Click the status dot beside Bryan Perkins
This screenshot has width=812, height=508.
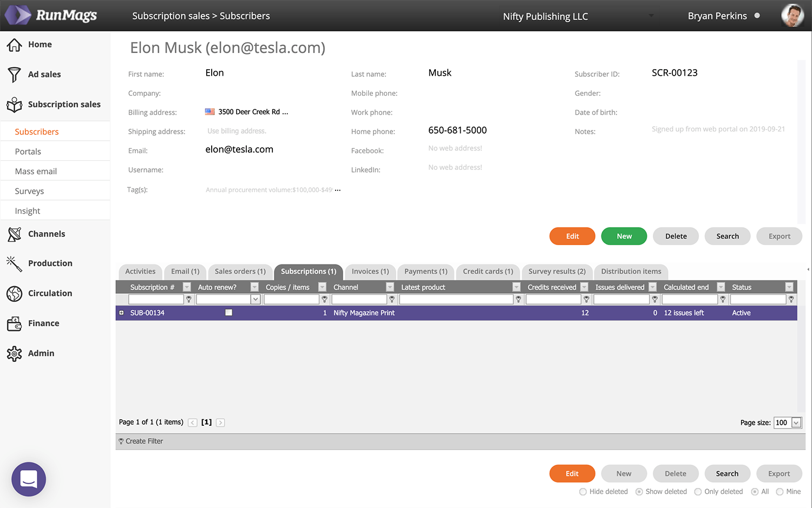click(x=757, y=16)
